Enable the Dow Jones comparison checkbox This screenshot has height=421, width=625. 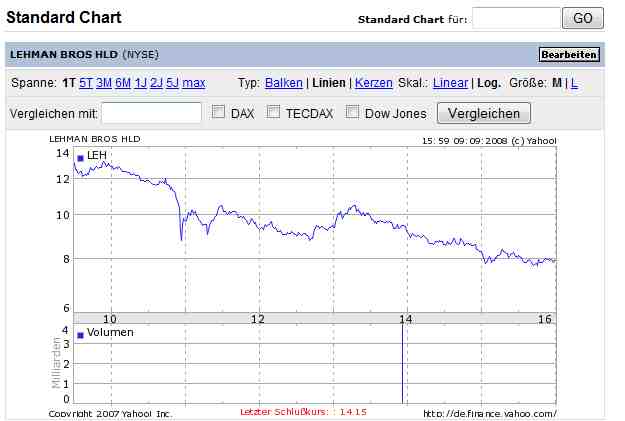pos(352,111)
